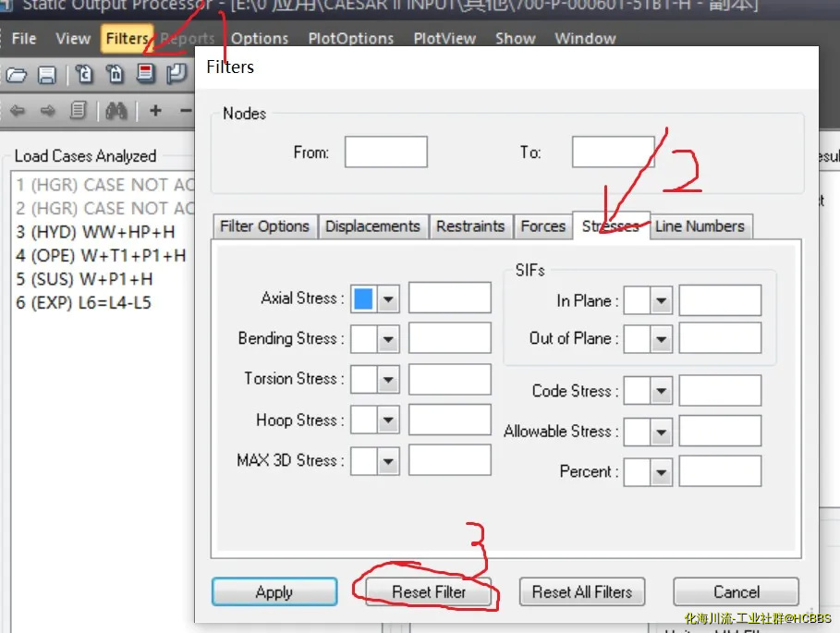Click the pipe elbow toolbar icon
The image size is (840, 633).
176,75
